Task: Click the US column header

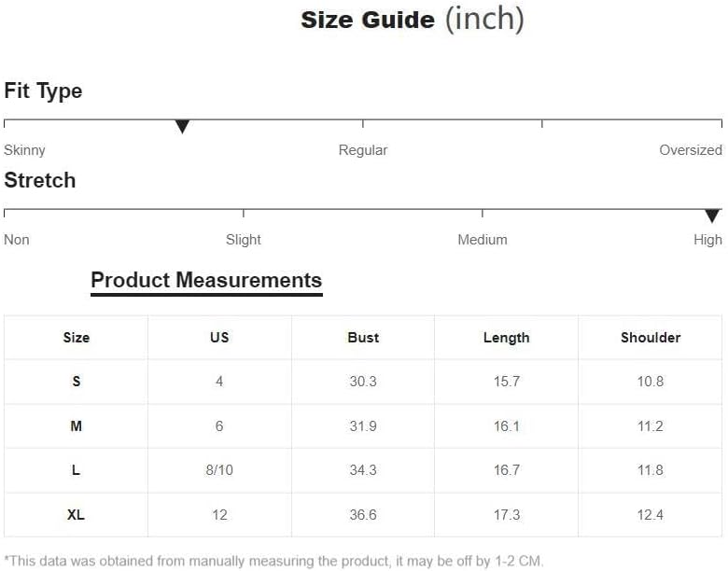Action: tap(219, 338)
